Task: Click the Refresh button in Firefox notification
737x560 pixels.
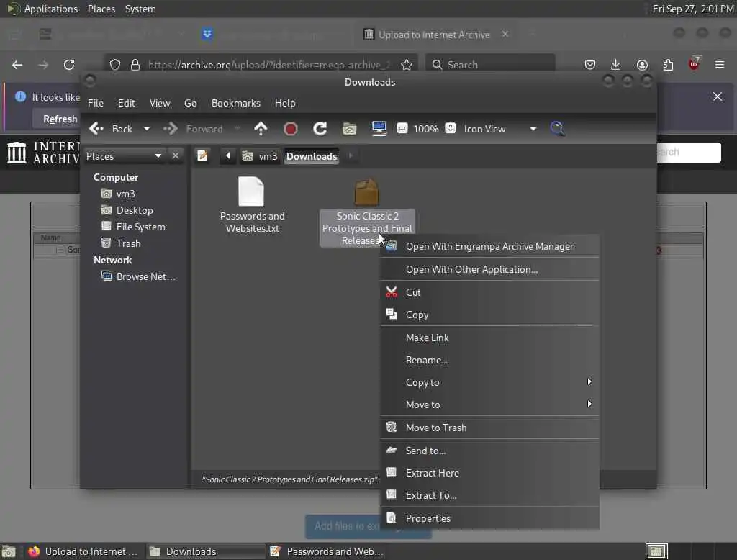Action: (x=60, y=119)
